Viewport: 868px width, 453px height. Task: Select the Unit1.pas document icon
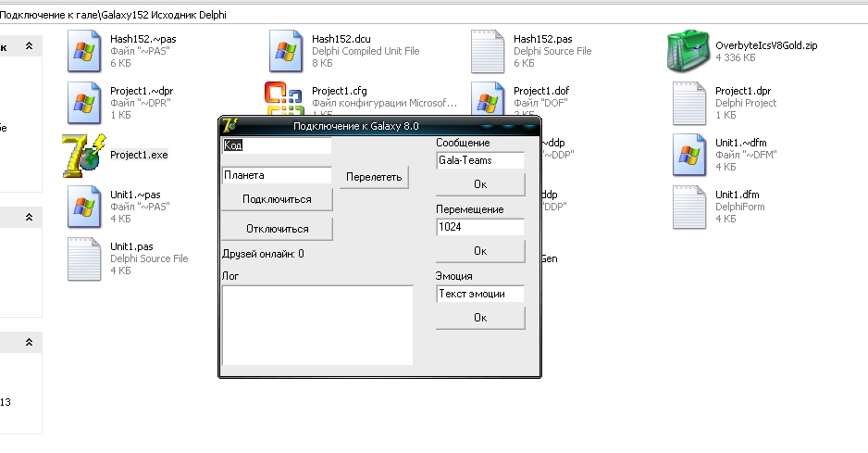(x=84, y=259)
